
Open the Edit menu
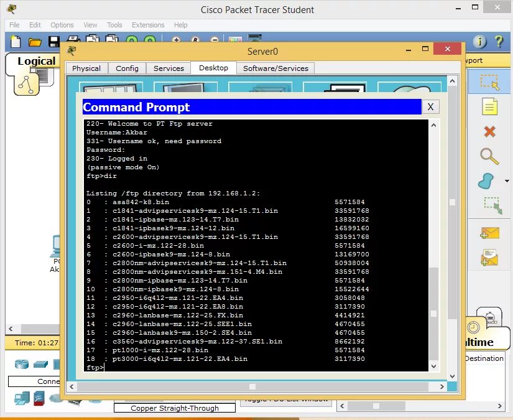(x=35, y=25)
